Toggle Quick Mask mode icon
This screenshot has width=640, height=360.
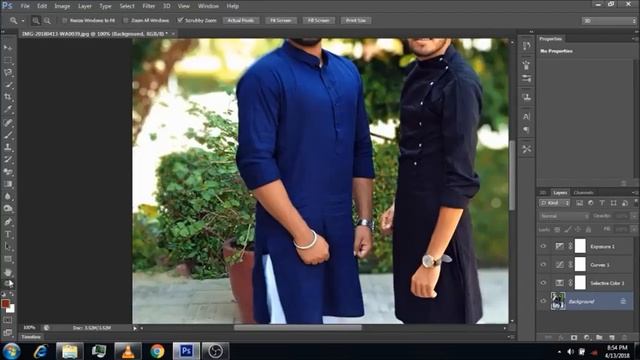8,320
